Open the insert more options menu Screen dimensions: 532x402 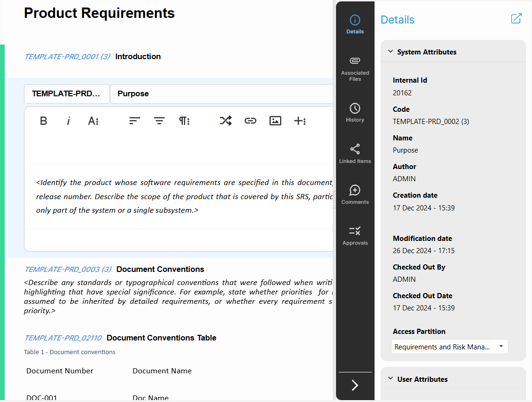(x=300, y=121)
